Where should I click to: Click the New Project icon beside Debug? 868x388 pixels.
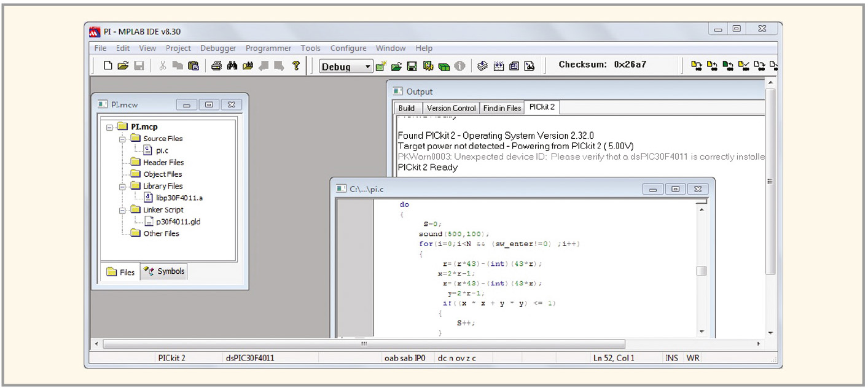tap(381, 66)
